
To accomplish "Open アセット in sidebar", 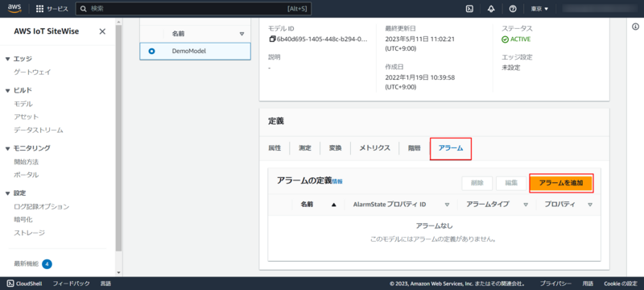I will 27,117.
